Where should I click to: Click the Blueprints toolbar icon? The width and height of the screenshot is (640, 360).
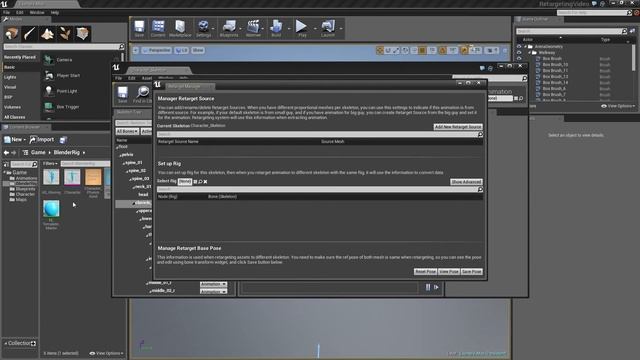click(x=229, y=28)
